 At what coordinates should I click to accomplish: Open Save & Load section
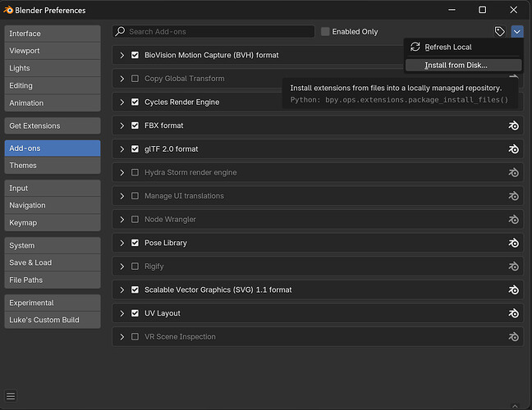(53, 262)
